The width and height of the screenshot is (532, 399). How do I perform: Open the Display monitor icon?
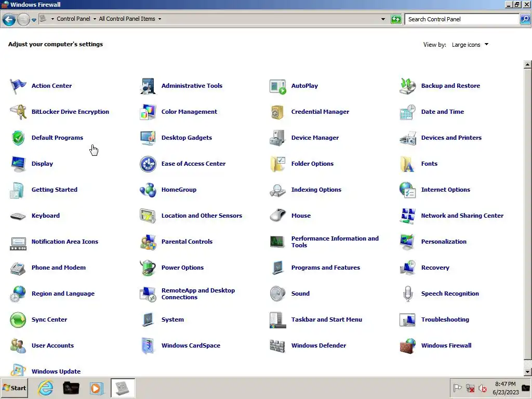tap(18, 164)
